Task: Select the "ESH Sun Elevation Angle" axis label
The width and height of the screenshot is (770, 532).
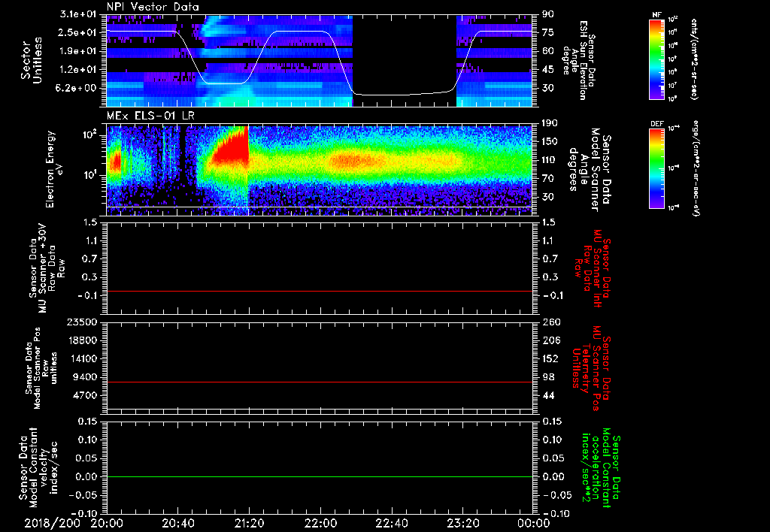Action: (x=578, y=60)
